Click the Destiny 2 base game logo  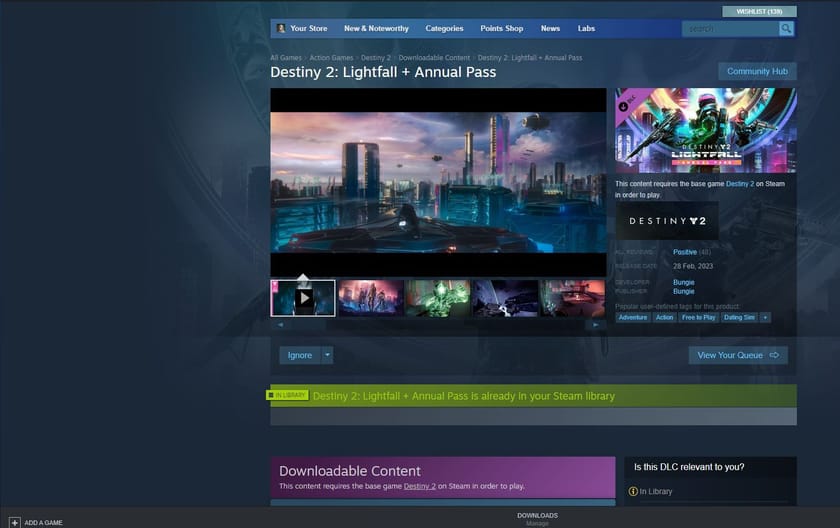(x=667, y=221)
